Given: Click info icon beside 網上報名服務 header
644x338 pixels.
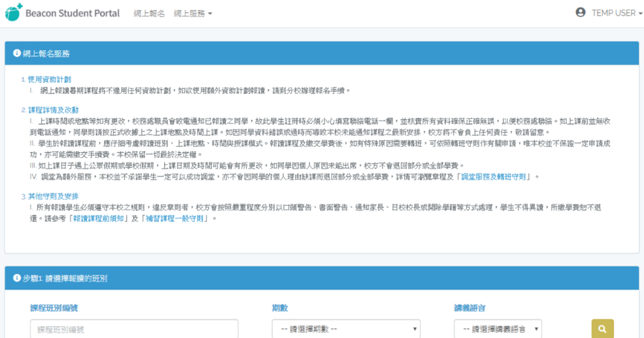Looking at the screenshot, I should [17, 53].
